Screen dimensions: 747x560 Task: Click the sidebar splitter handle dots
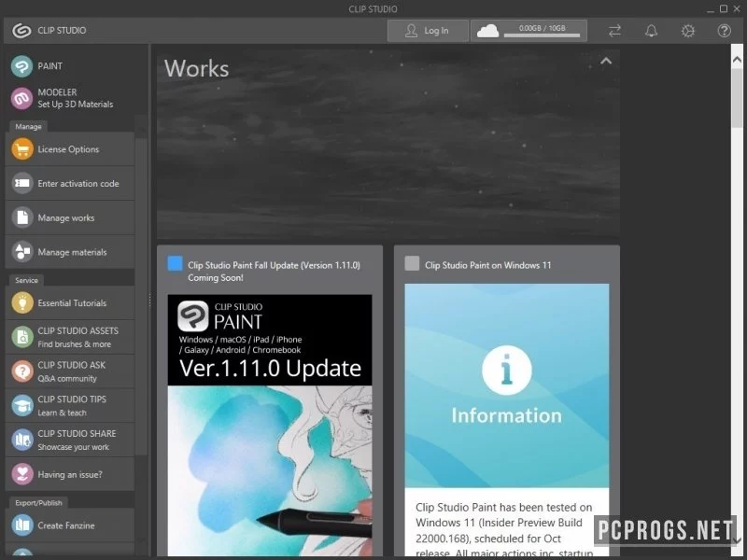pos(149,300)
